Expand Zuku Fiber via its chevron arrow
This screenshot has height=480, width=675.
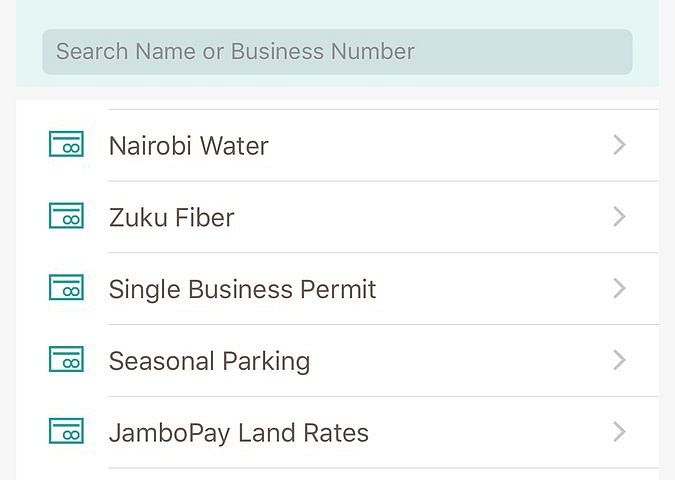pos(619,217)
